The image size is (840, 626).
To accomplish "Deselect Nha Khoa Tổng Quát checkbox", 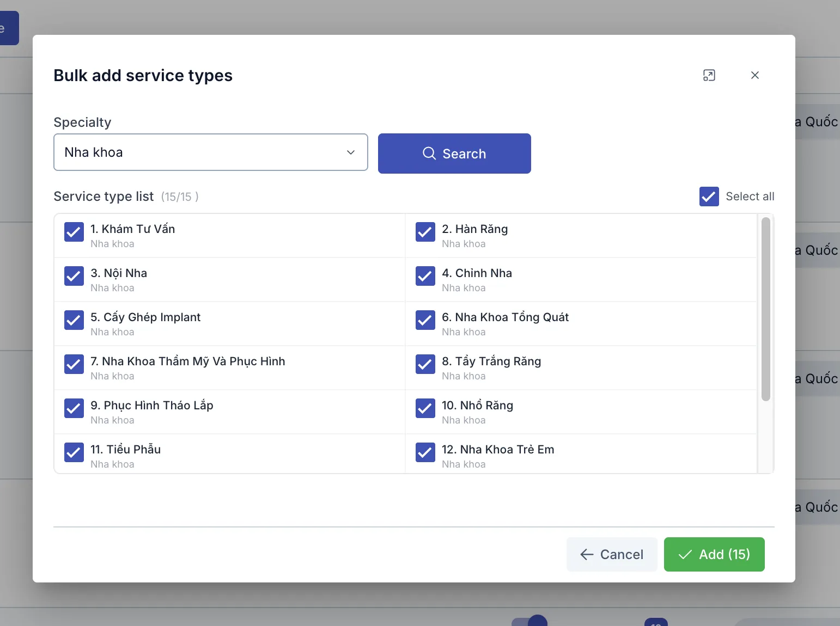I will click(425, 320).
